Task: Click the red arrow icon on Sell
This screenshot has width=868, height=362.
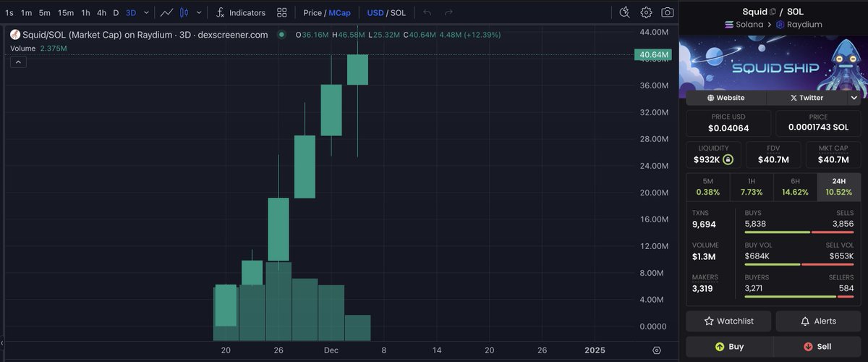Action: [808, 347]
